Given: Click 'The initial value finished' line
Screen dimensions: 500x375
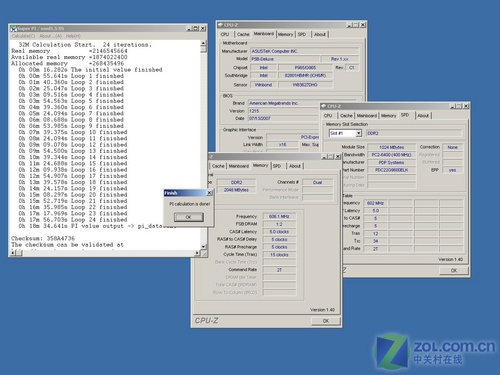Looking at the screenshot, I should tap(90, 70).
